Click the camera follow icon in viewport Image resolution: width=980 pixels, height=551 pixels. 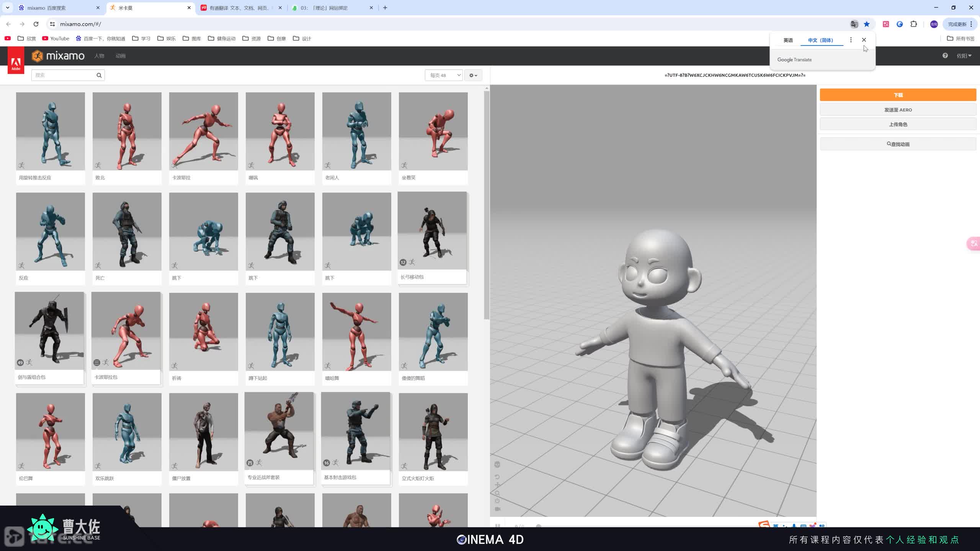coord(497,509)
